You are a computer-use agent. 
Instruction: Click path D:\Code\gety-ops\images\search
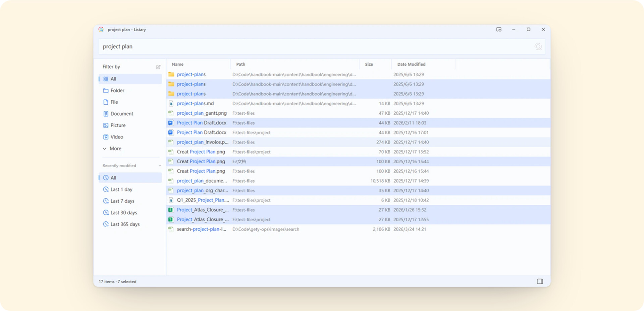pyautogui.click(x=266, y=229)
